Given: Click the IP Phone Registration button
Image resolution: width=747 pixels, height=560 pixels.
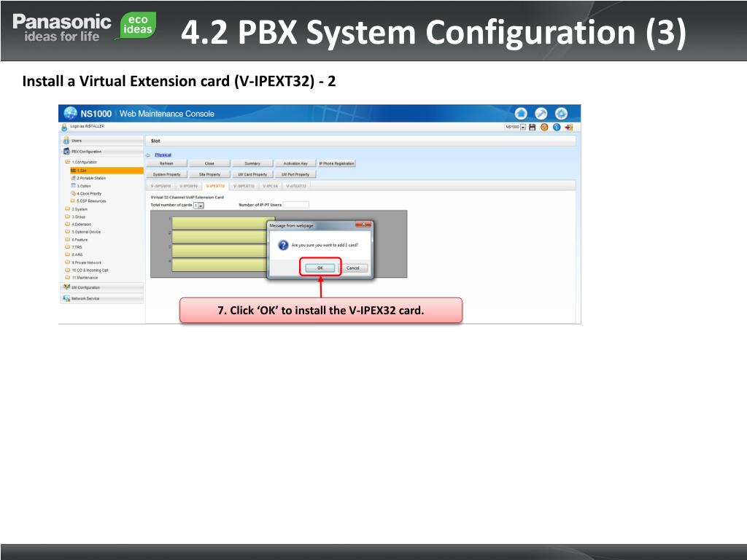Looking at the screenshot, I should pos(337,163).
